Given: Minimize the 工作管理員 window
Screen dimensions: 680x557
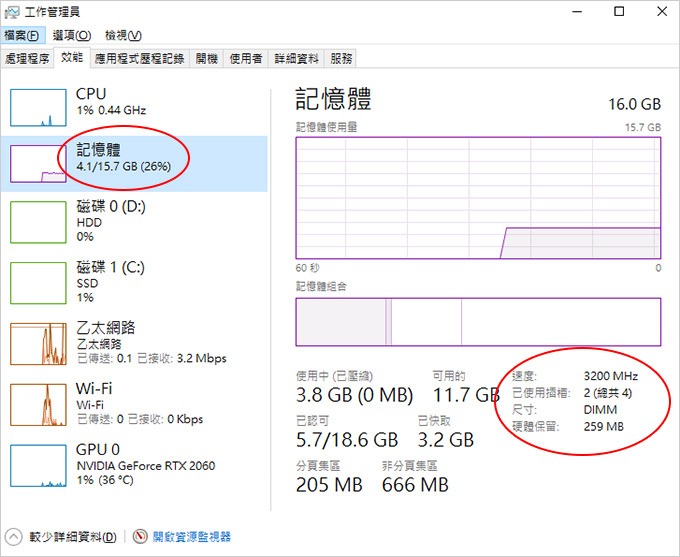Looking at the screenshot, I should (577, 12).
